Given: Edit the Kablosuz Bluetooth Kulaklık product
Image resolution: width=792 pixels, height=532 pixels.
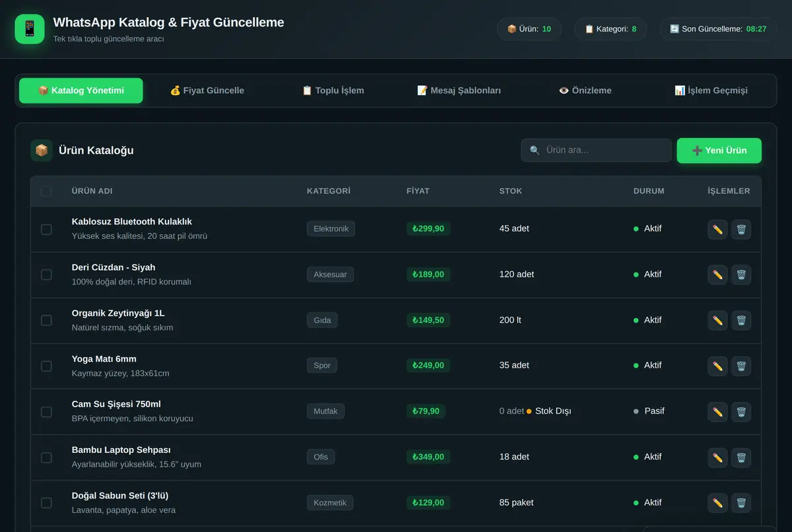Looking at the screenshot, I should (x=717, y=229).
